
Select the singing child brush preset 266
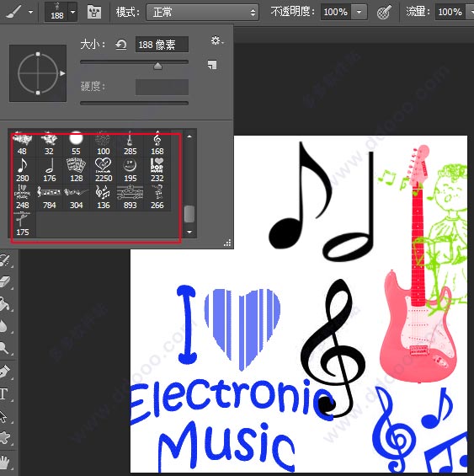click(157, 197)
